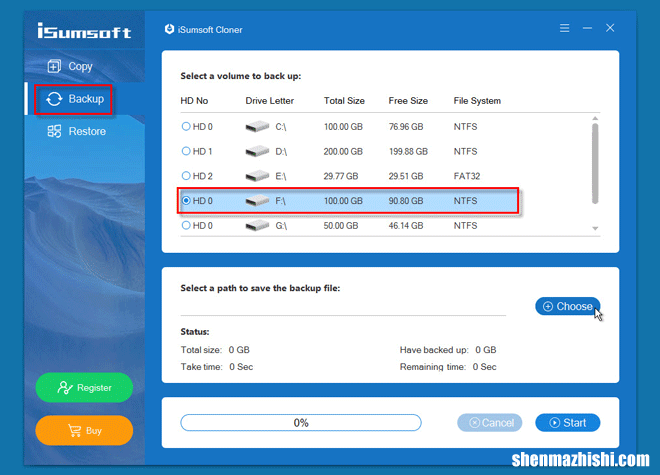
Task: Click the drive icon for C:\
Action: (x=257, y=126)
